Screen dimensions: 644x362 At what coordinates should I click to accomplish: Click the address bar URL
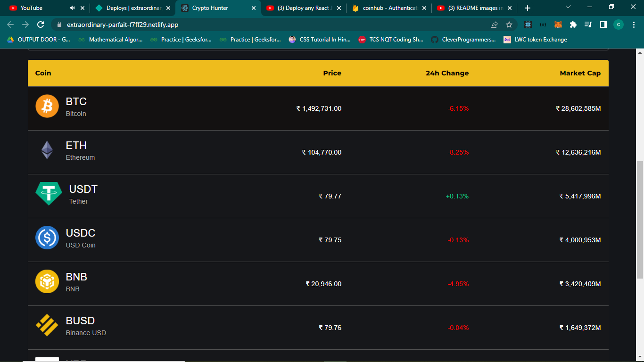(x=123, y=25)
